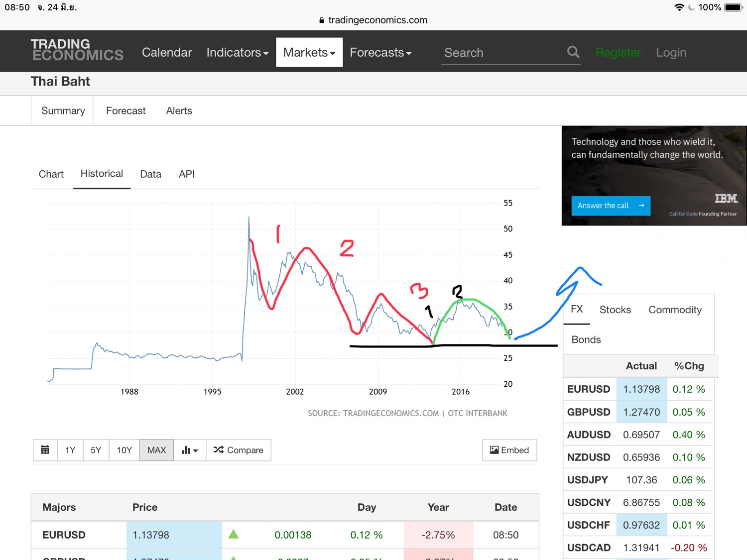Image resolution: width=747 pixels, height=560 pixels.
Task: Open the calendar date range picker
Action: [45, 450]
